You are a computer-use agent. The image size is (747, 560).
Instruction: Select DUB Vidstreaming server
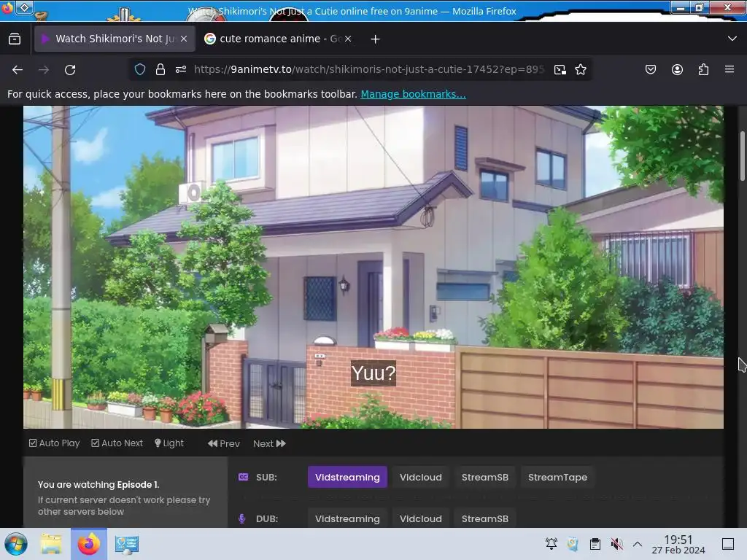(347, 518)
